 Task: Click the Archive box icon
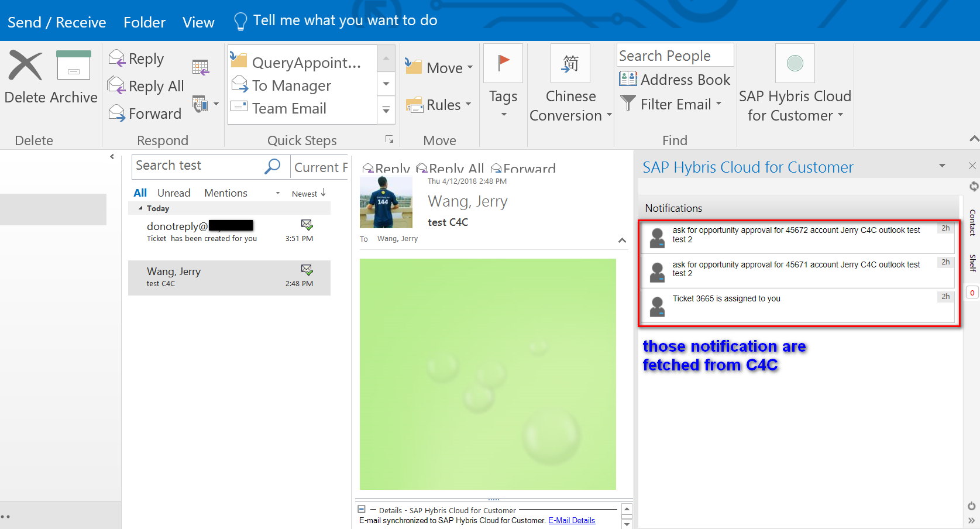pos(74,65)
